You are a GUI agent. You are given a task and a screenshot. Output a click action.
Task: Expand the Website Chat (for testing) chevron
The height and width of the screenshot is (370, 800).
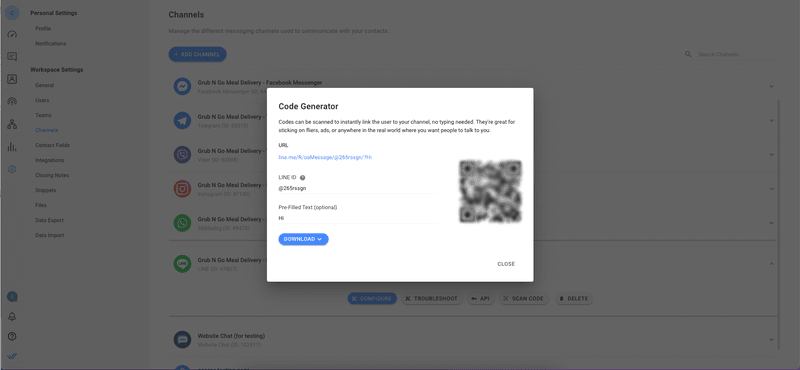(x=771, y=339)
